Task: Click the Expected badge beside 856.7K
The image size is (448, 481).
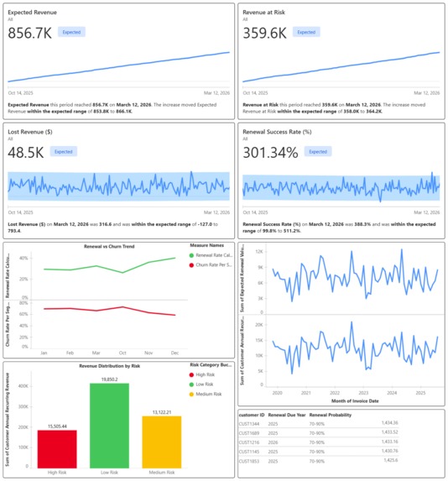Action: click(x=71, y=32)
